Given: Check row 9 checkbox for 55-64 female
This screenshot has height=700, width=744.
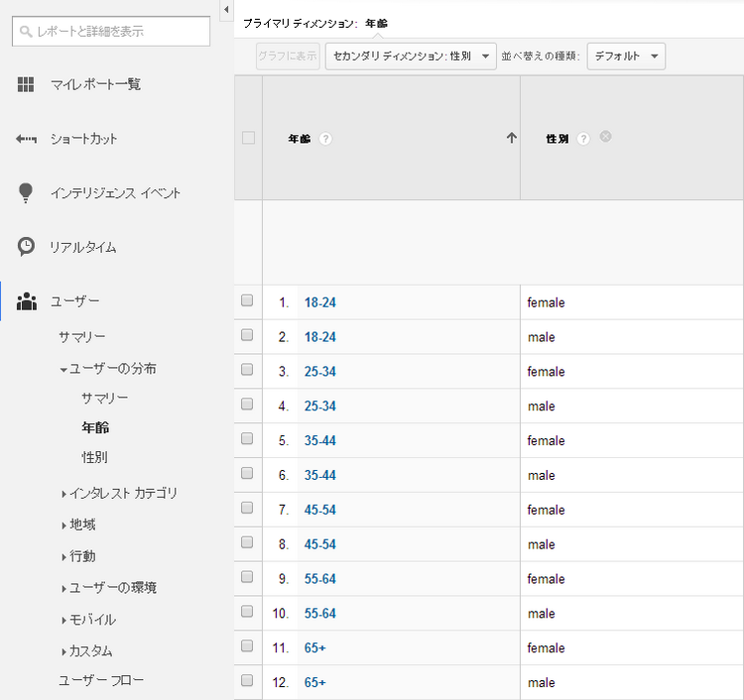Looking at the screenshot, I should (x=247, y=577).
